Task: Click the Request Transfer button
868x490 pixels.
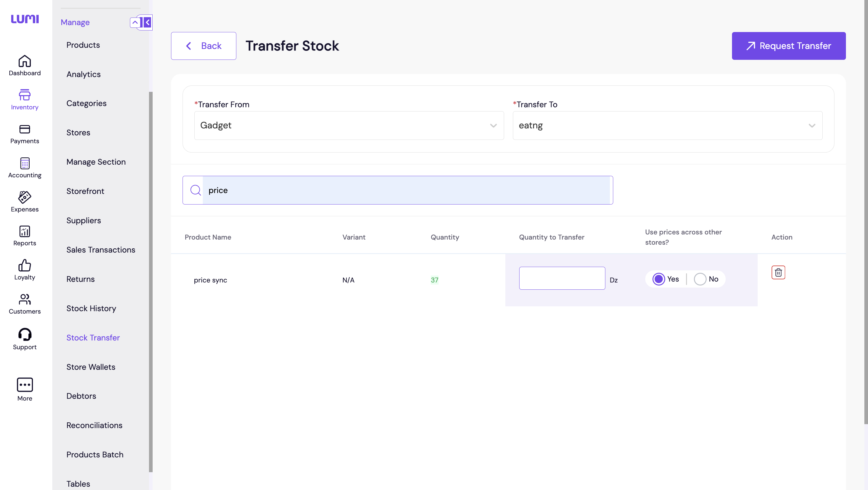Action: pyautogui.click(x=789, y=46)
